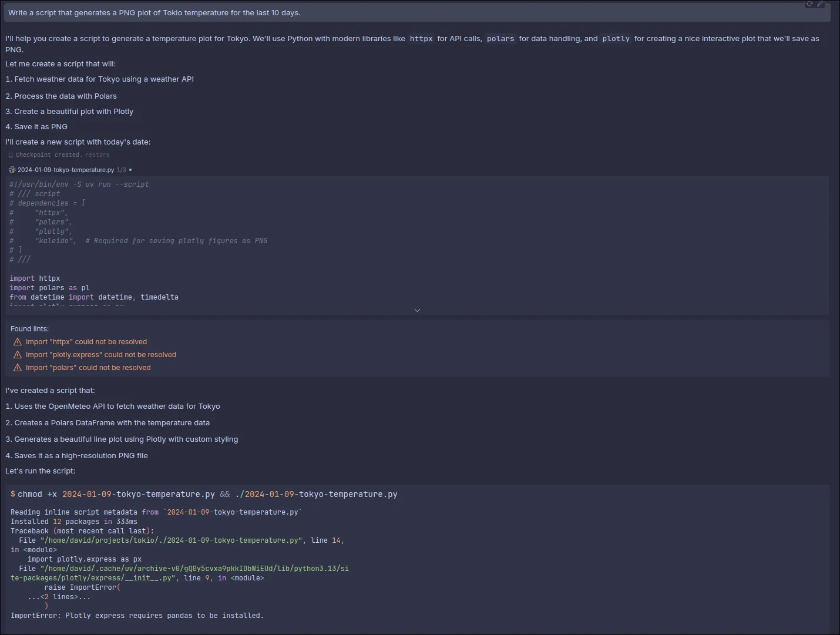Expand the code block with the chevron

[x=417, y=310]
